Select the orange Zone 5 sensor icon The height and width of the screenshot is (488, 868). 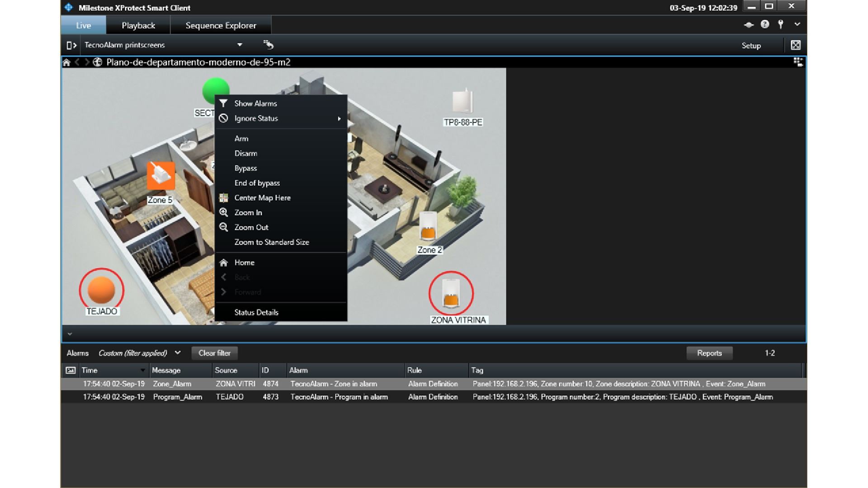(x=161, y=176)
